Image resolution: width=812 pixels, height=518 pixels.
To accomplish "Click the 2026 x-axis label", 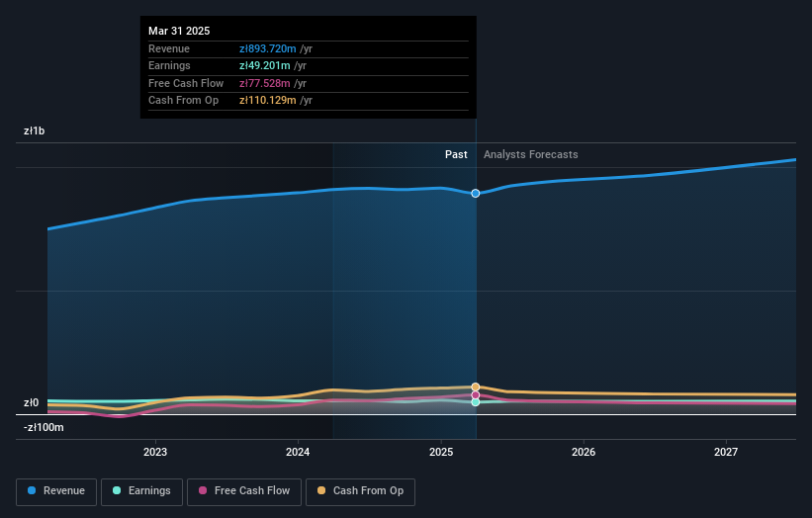I will click(584, 452).
